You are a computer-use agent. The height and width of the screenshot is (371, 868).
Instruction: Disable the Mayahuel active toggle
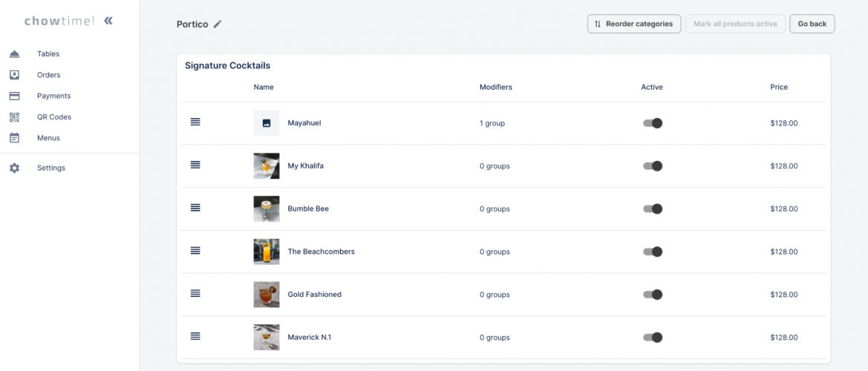tap(653, 123)
